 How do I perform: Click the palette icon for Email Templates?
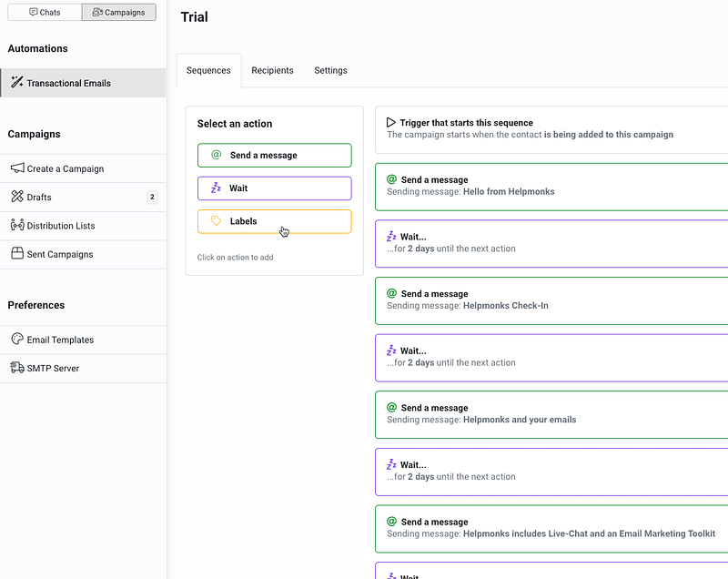coord(17,339)
